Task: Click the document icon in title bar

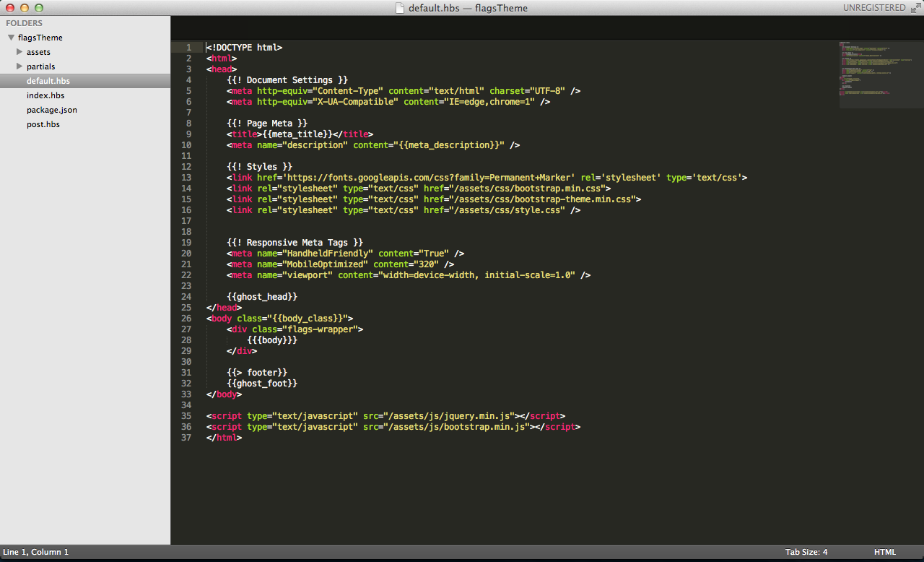Action: (x=400, y=8)
